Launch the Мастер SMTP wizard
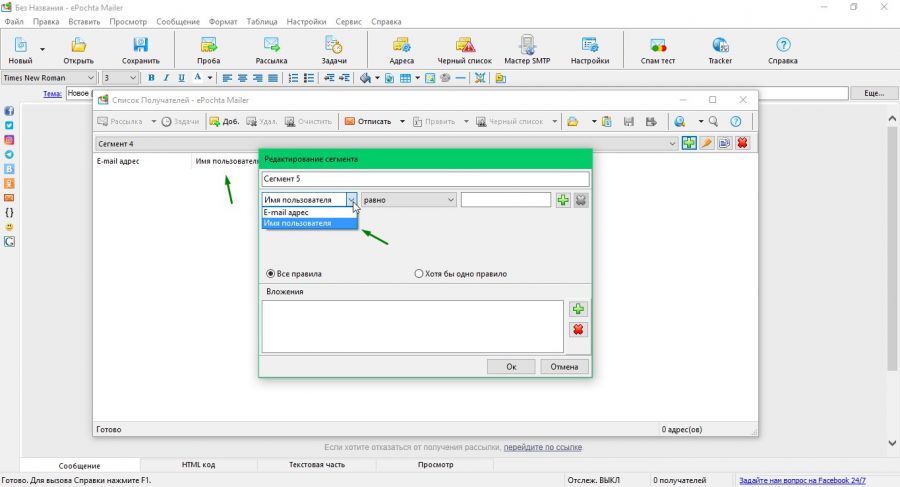This screenshot has width=900, height=487. point(527,51)
